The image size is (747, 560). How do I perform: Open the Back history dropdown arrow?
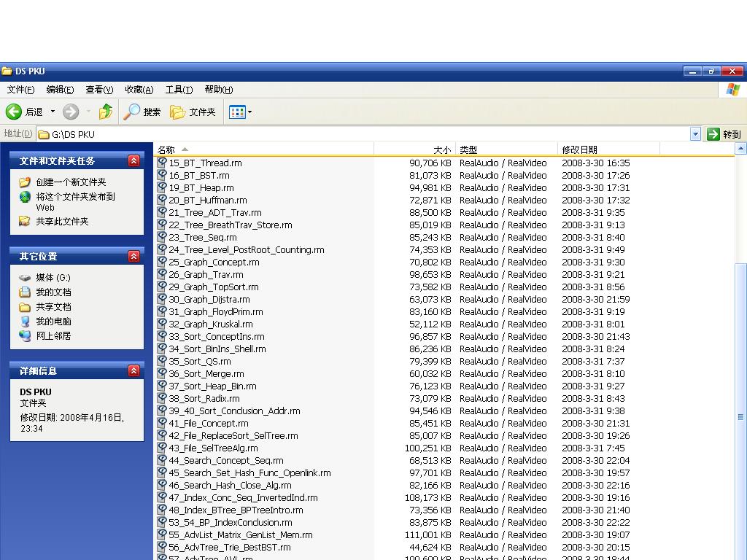53,112
